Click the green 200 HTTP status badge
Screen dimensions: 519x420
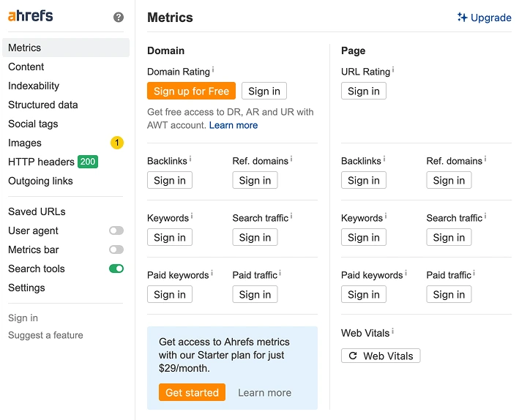[x=88, y=162]
